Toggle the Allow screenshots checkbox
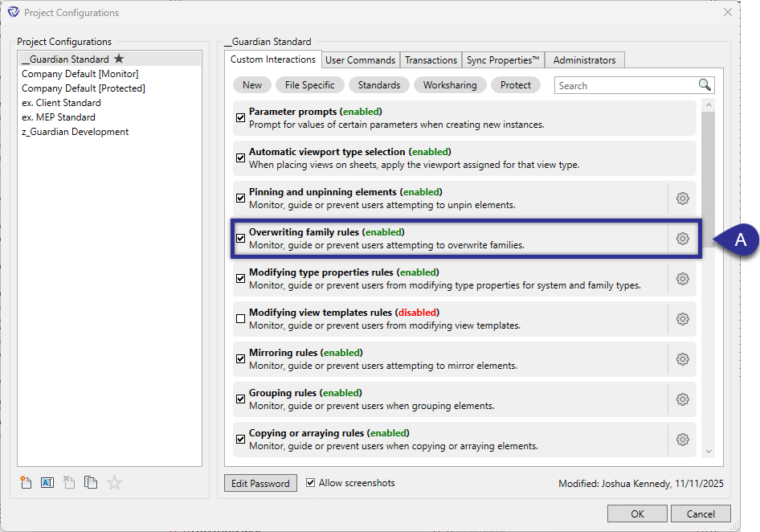 (310, 482)
